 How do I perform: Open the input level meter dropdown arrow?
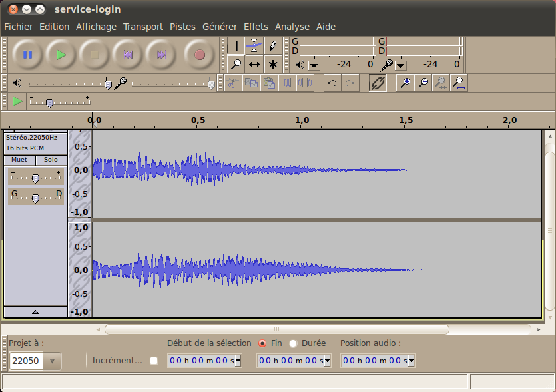point(401,65)
